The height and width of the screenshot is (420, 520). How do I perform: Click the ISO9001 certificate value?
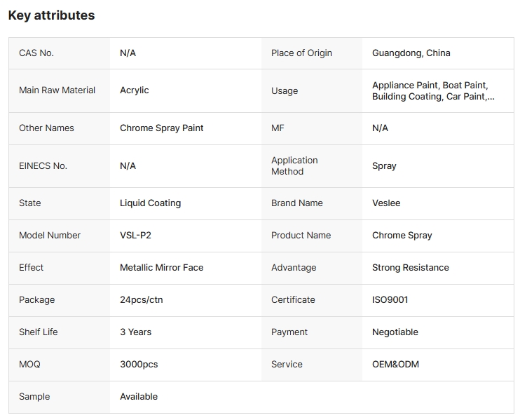point(390,300)
